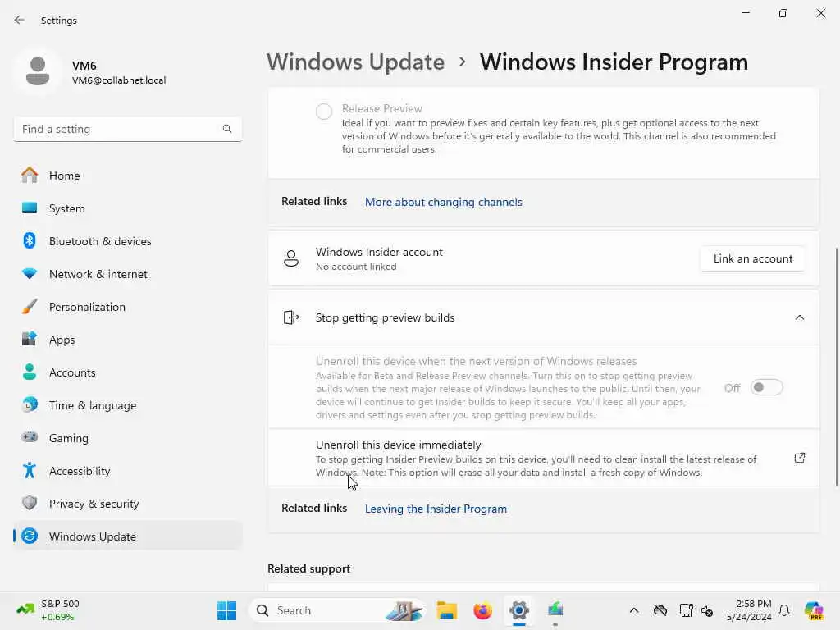Click the Personalization paintbrush icon

click(30, 307)
